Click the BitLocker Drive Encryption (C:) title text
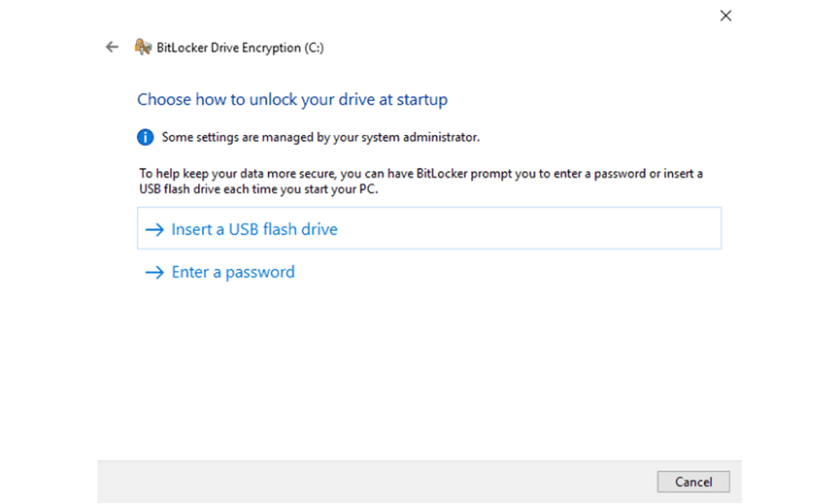The width and height of the screenshot is (840, 504). pyautogui.click(x=240, y=48)
